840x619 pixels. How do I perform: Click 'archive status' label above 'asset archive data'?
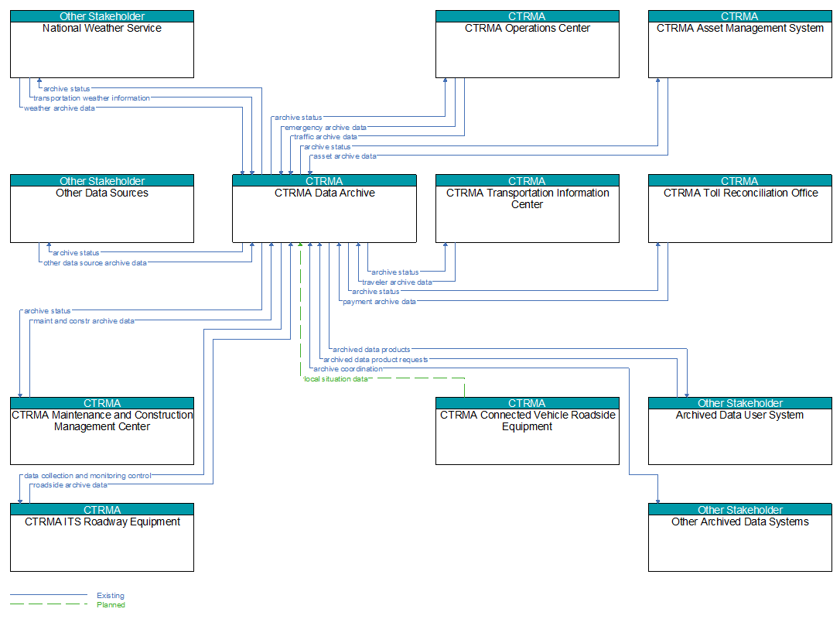(x=327, y=147)
